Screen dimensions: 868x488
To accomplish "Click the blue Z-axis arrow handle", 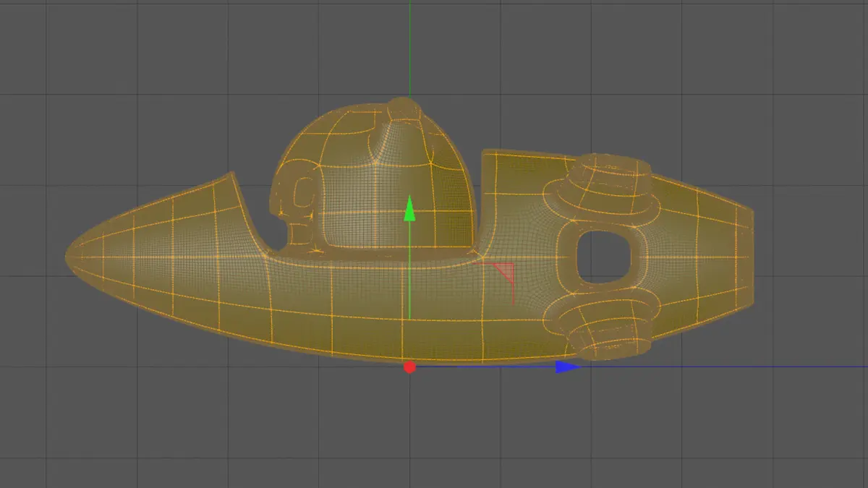I will click(567, 367).
